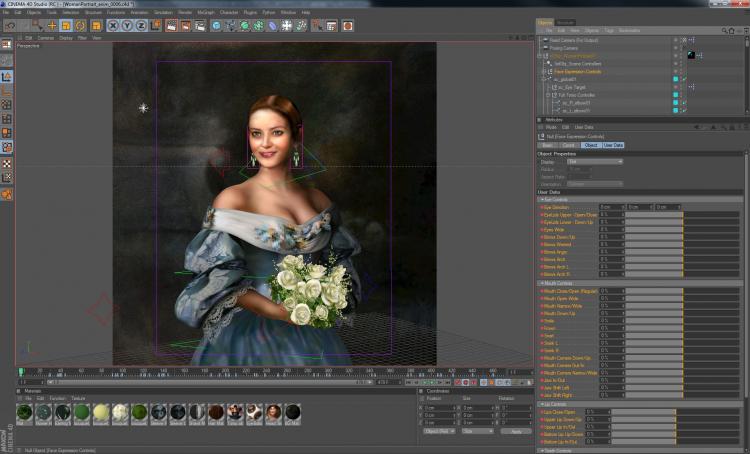Click the Basic tab button in Attributes

point(547,145)
